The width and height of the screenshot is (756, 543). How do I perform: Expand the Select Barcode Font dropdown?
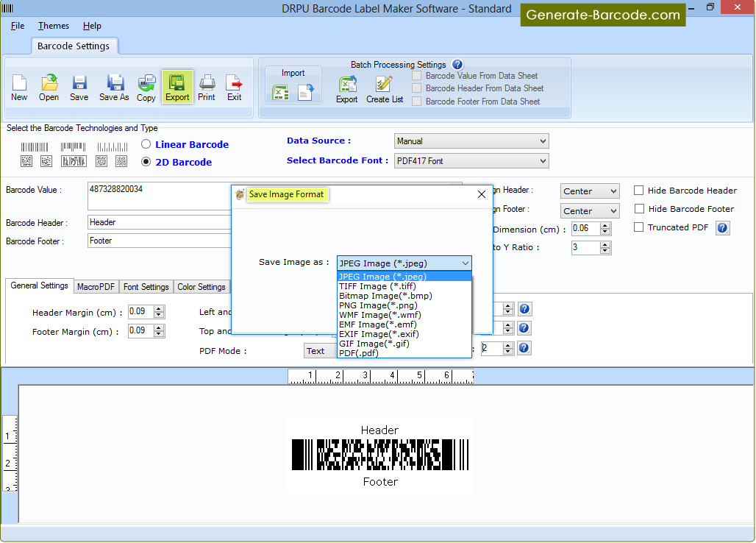point(471,160)
